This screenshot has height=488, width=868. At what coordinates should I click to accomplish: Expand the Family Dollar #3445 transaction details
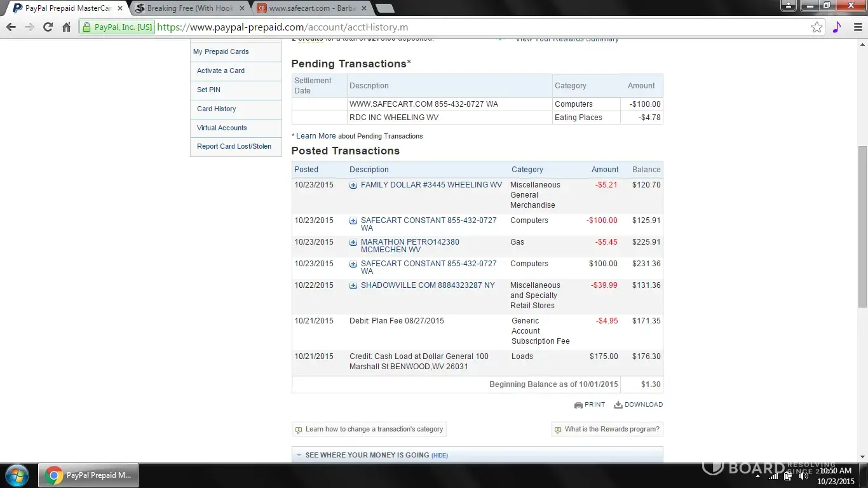coord(353,186)
